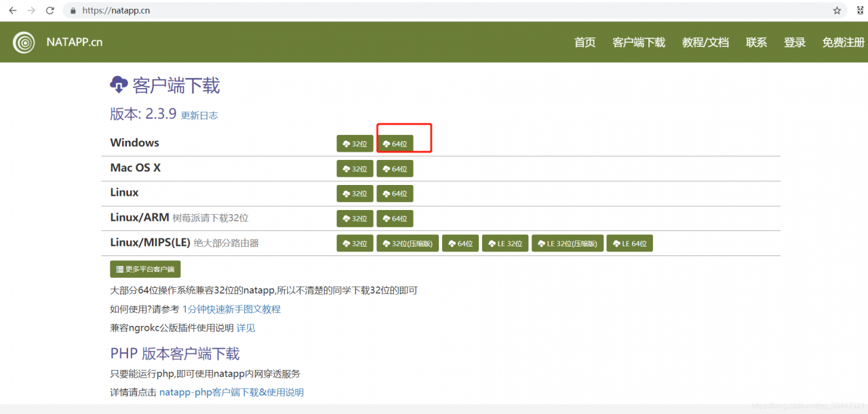Download Linux/ARM 64位 client
Image resolution: width=868 pixels, height=414 pixels.
395,218
